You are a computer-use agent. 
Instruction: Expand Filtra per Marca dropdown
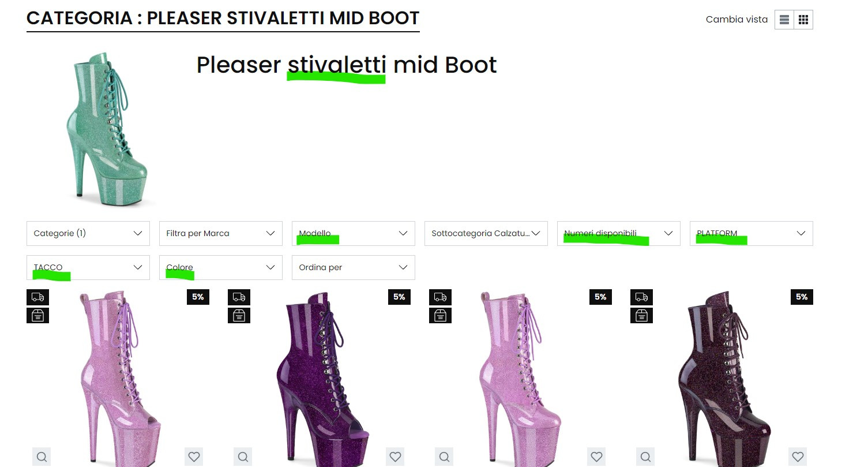point(221,233)
